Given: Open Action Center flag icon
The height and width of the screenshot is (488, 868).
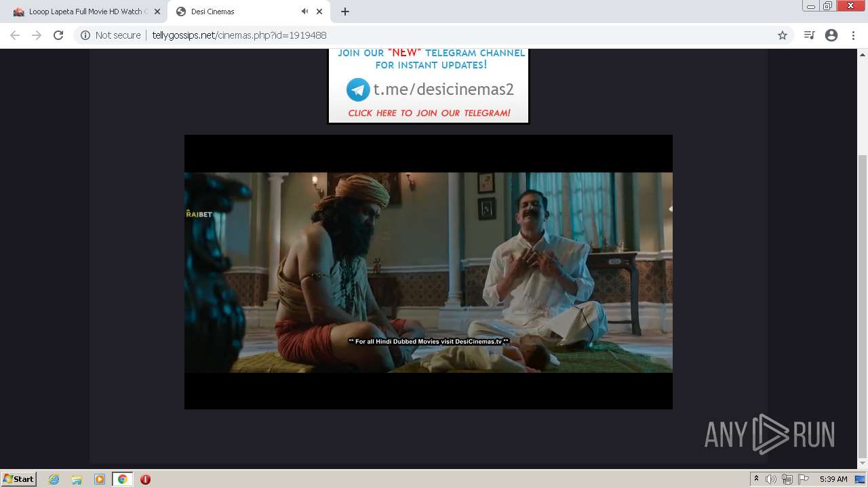Looking at the screenshot, I should pyautogui.click(x=804, y=479).
